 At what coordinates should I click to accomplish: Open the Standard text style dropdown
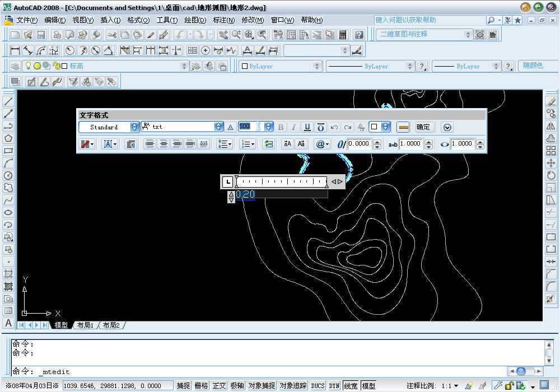point(134,127)
